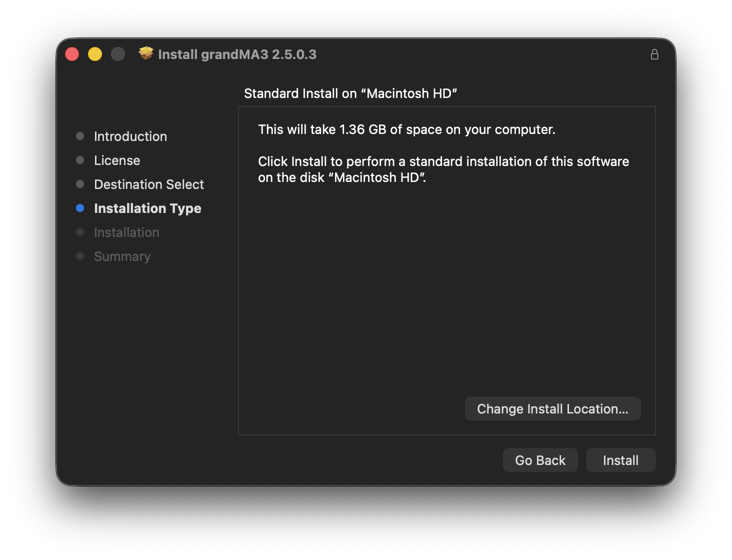Click the dimmed Summary step bullet

pos(80,256)
